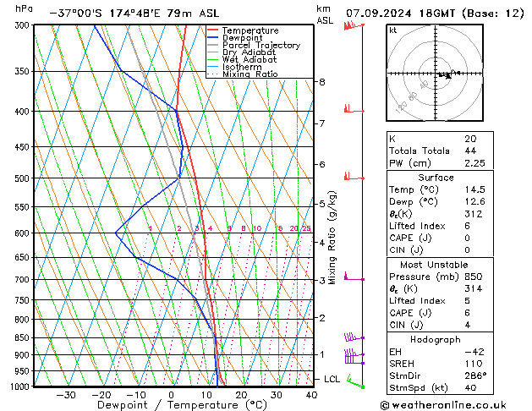532x411 pixels.
Task: Click the '-30' temperature axis label
Action: click(x=65, y=395)
